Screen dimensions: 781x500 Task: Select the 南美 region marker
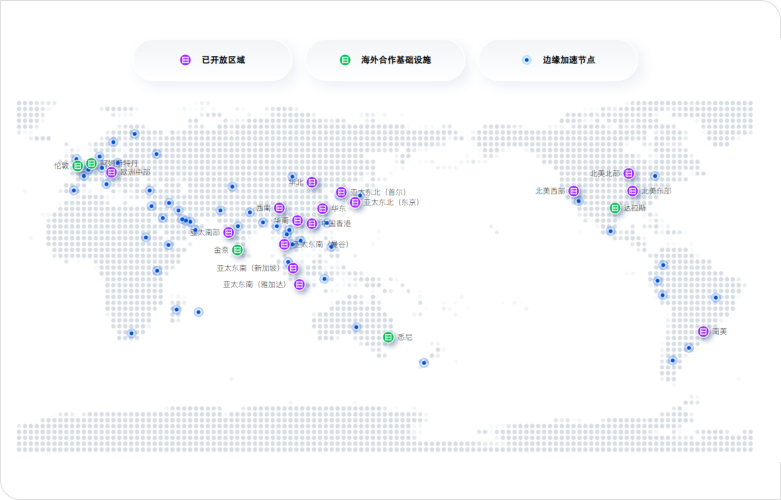(703, 331)
